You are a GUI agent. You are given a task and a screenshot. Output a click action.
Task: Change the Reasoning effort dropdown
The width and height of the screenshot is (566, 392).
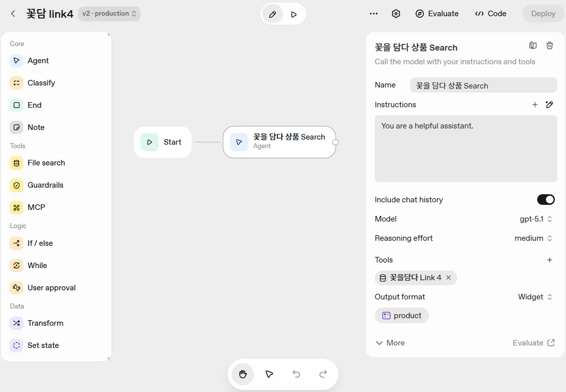click(x=532, y=238)
